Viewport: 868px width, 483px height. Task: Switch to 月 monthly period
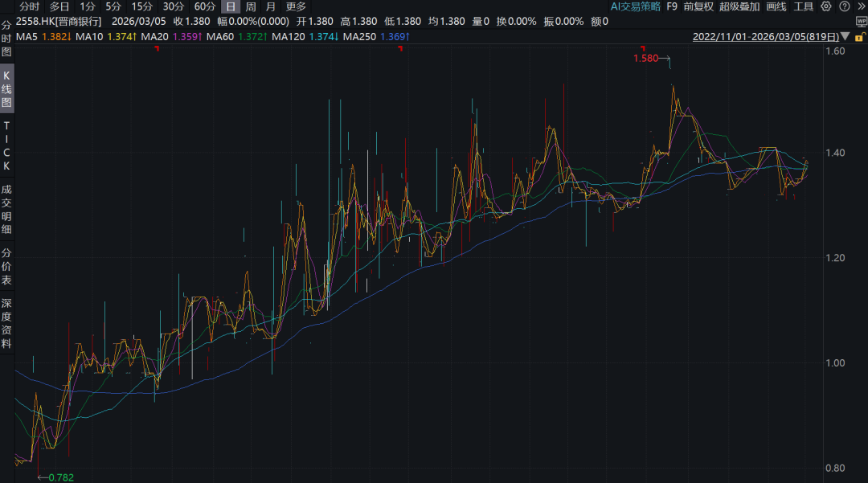click(271, 6)
